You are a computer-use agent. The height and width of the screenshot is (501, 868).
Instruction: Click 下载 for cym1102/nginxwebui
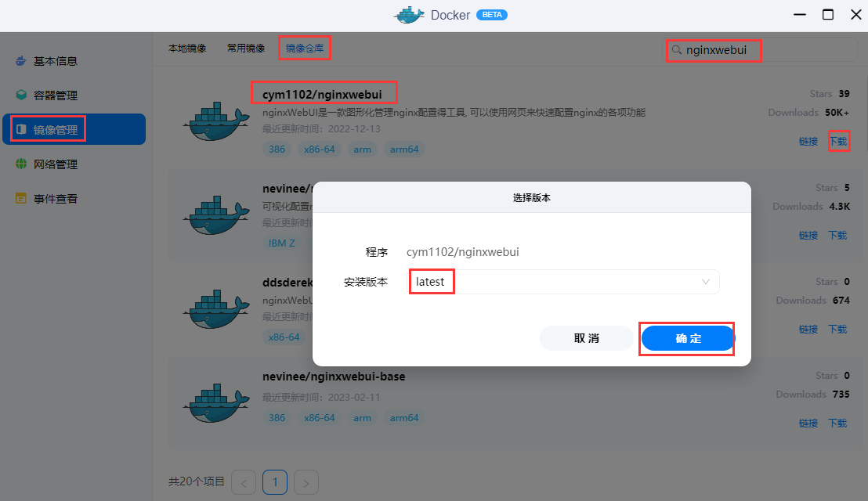click(837, 141)
